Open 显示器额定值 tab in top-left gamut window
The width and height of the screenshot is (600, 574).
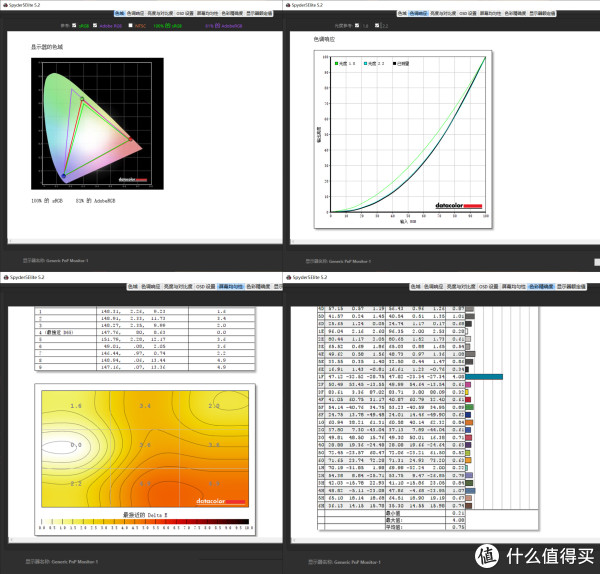[x=259, y=13]
